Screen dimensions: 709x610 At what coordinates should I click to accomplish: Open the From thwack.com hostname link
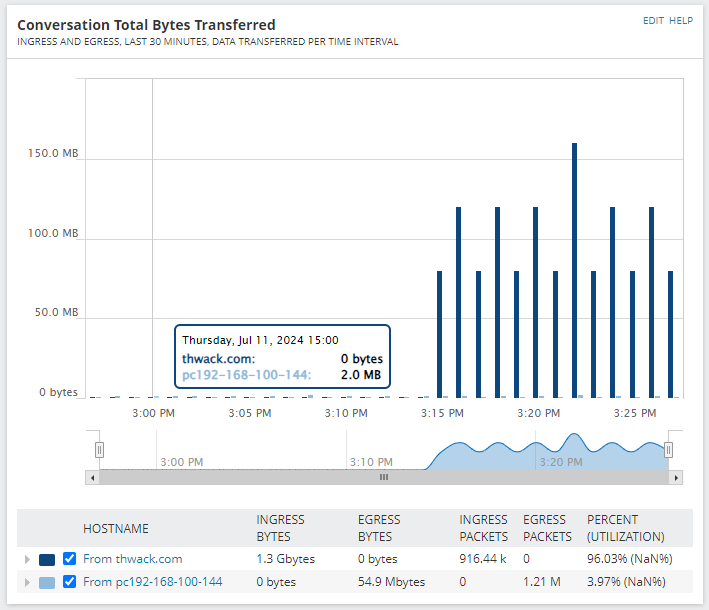tap(132, 559)
